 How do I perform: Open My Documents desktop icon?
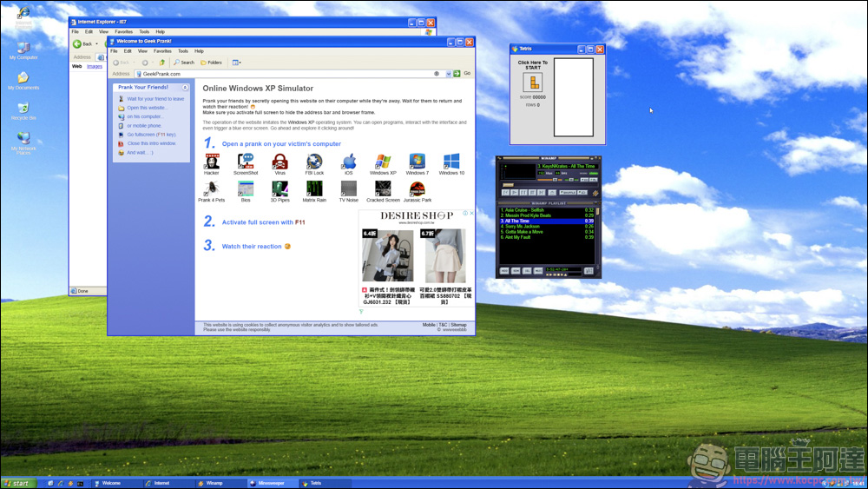pyautogui.click(x=23, y=81)
